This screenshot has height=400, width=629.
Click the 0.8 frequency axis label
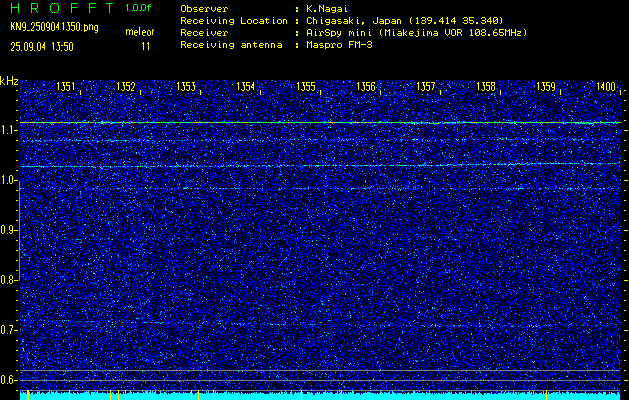point(7,280)
